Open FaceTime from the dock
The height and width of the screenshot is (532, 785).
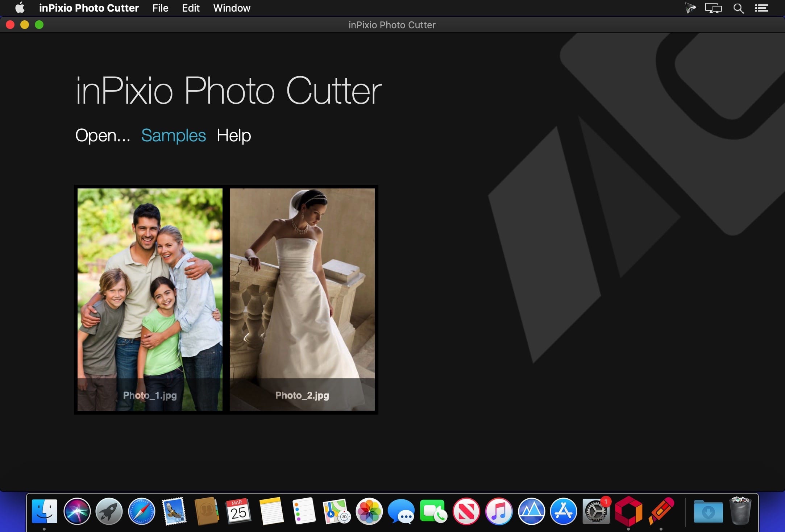(x=433, y=511)
